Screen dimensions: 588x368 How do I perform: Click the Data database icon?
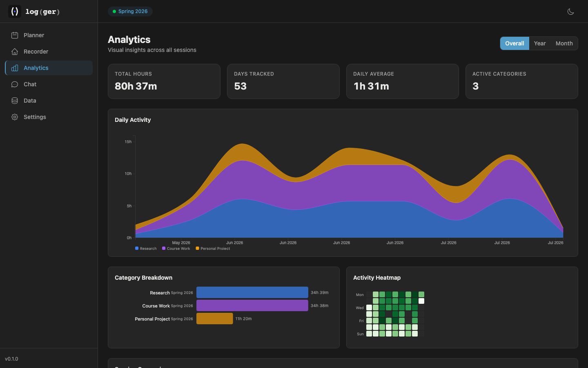[15, 101]
